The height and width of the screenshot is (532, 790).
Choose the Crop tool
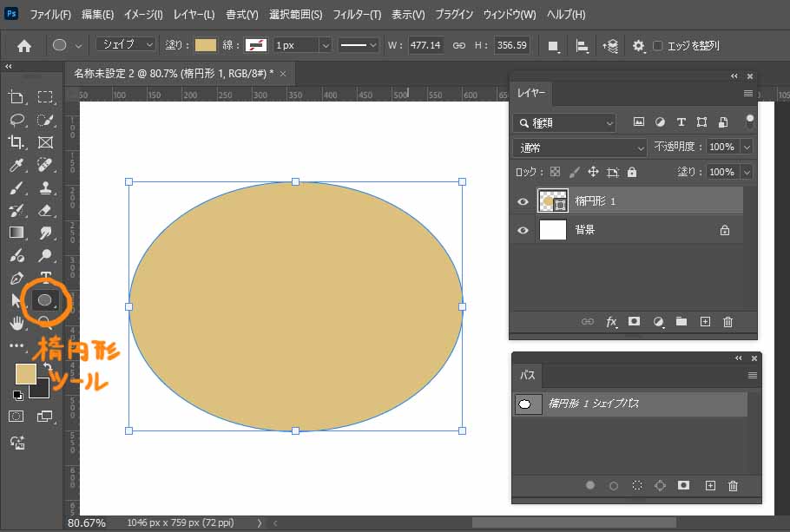coord(16,142)
